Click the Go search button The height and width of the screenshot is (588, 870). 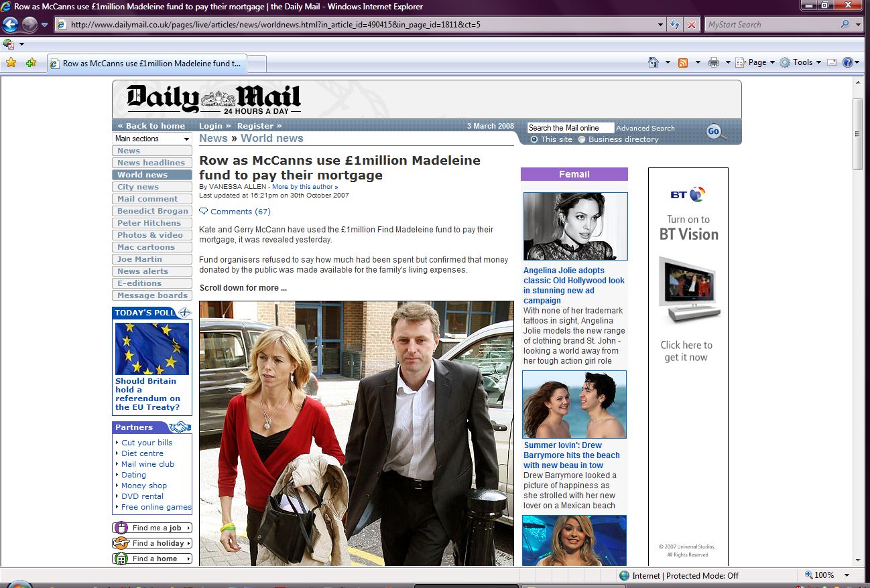[x=713, y=131]
